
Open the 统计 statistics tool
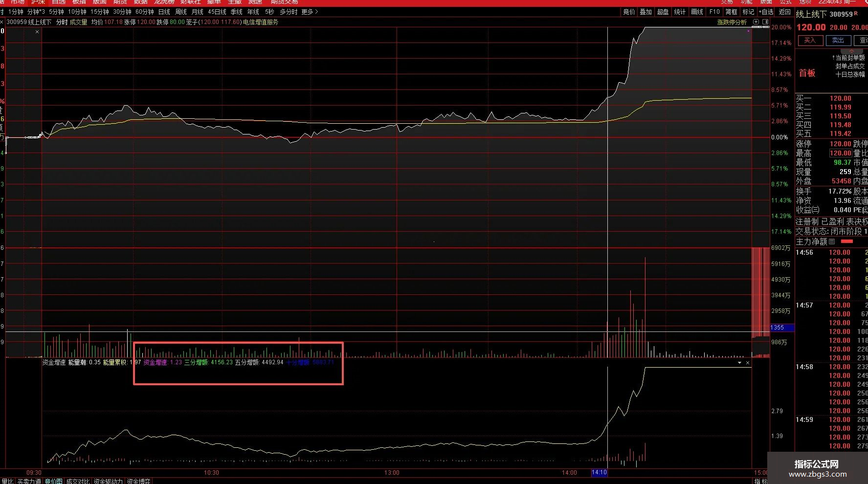[680, 12]
